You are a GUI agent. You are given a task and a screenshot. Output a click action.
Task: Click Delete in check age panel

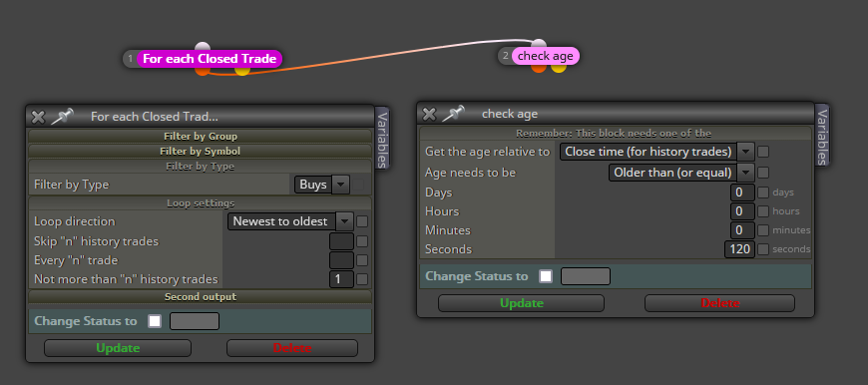click(x=719, y=303)
